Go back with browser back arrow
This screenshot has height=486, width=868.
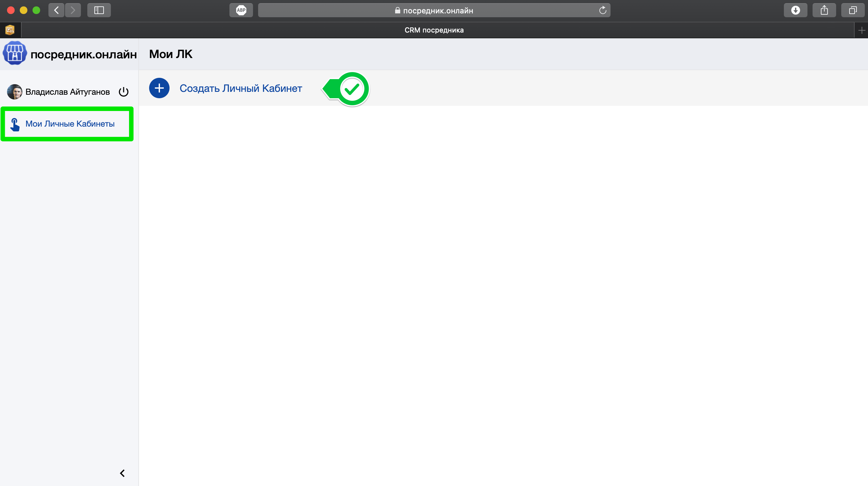click(x=56, y=10)
